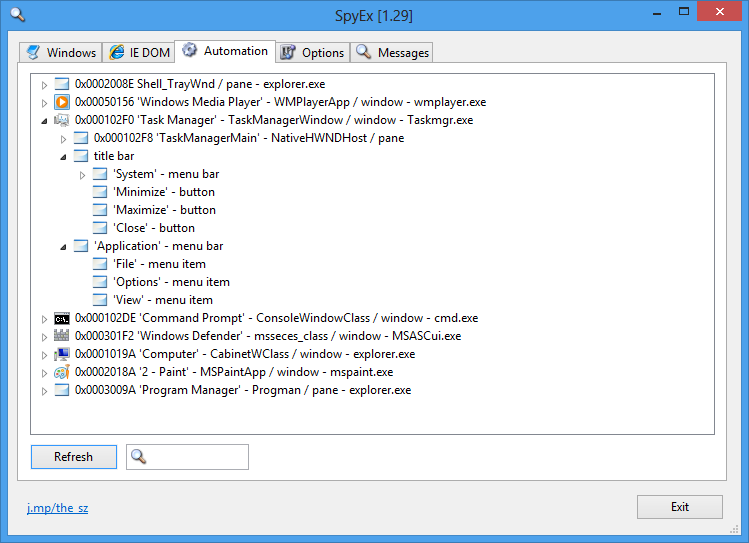Select 'TaskManagerMain' - NativeHWNDHost row text
Image resolution: width=749 pixels, height=543 pixels.
pyautogui.click(x=249, y=138)
